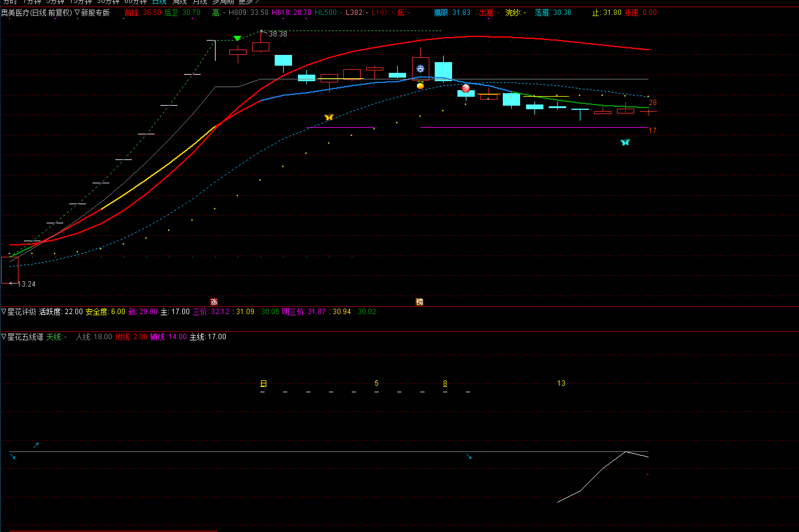The image size is (799, 532).
Task: Click the 17 label at chart right
Action: click(x=653, y=131)
